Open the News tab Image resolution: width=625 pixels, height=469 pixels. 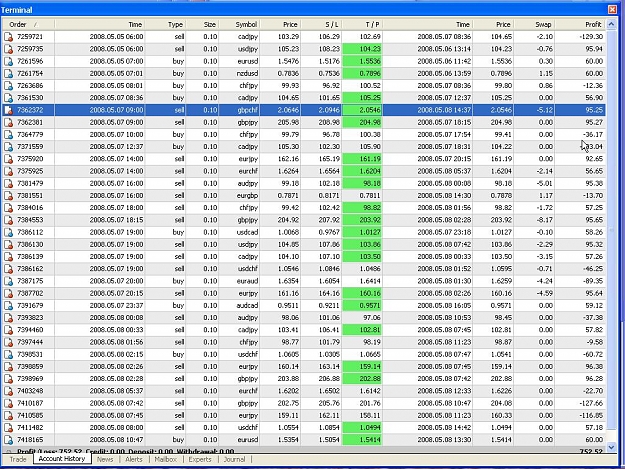click(105, 459)
